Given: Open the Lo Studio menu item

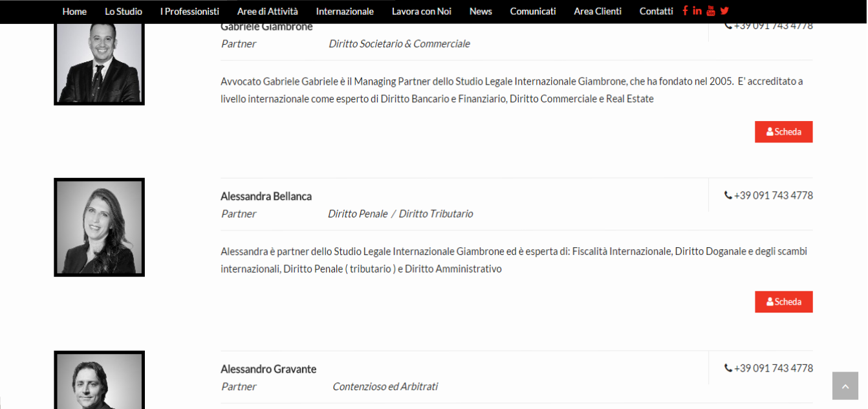Looking at the screenshot, I should pyautogui.click(x=124, y=11).
